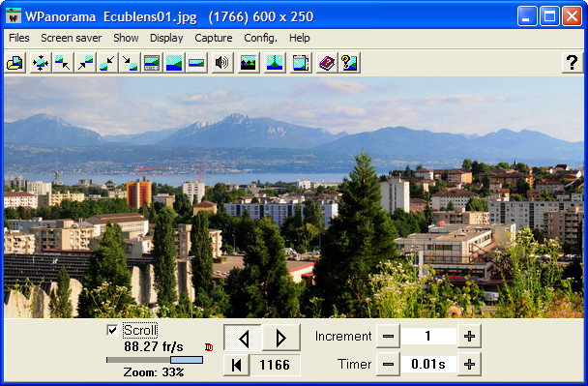Open the Show menu
This screenshot has height=386, width=588.
[126, 38]
